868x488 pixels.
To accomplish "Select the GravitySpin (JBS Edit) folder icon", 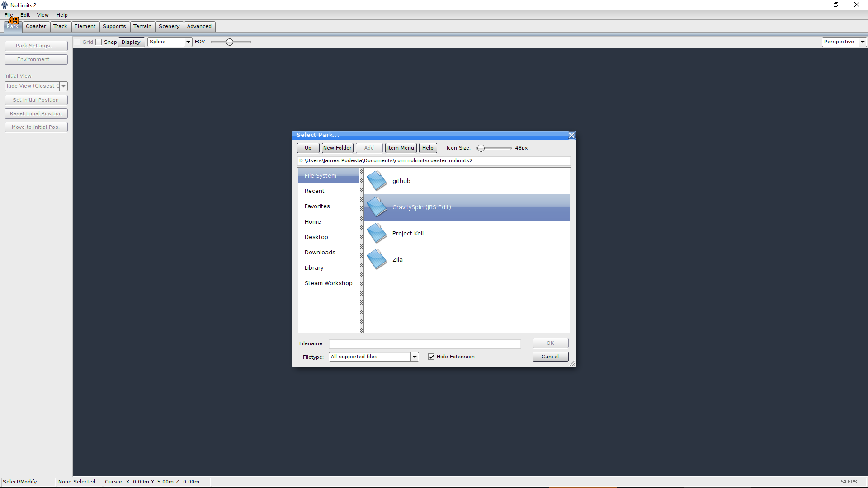I will click(x=377, y=207).
